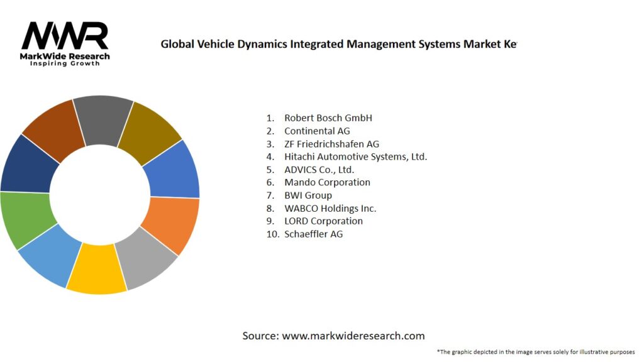Select the 'Robert Bosch GmbH' list entry
The height and width of the screenshot is (362, 644).
click(328, 118)
